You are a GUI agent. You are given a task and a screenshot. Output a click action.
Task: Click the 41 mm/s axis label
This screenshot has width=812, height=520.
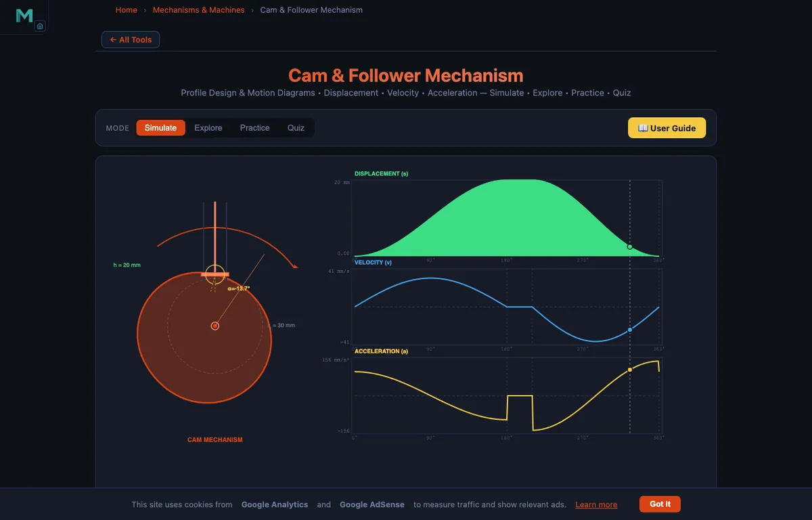pos(338,272)
